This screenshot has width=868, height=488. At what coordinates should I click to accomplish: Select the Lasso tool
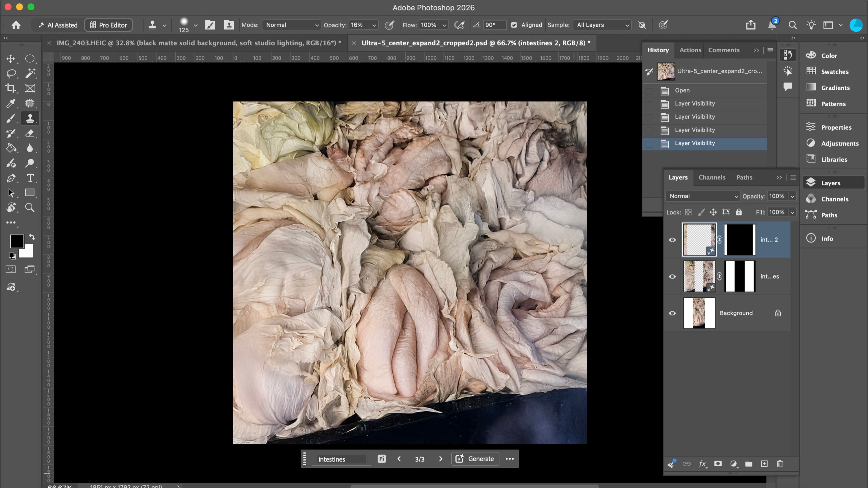tap(11, 73)
